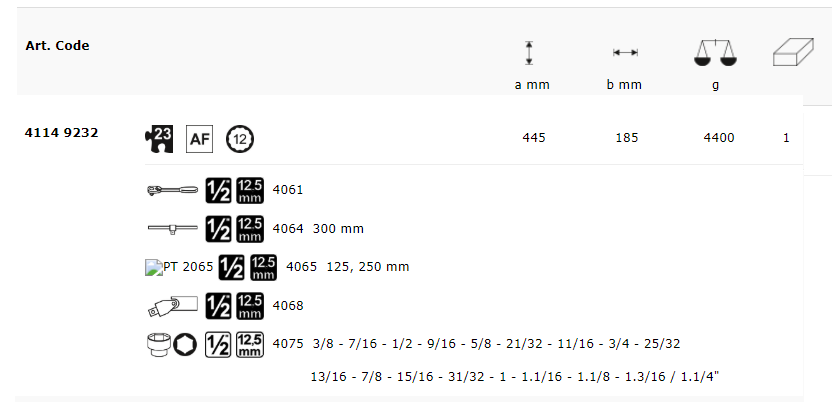Screen dimensions: 832x402
Task: Click the hexagon profile icon in 4075 row
Action: pos(185,344)
